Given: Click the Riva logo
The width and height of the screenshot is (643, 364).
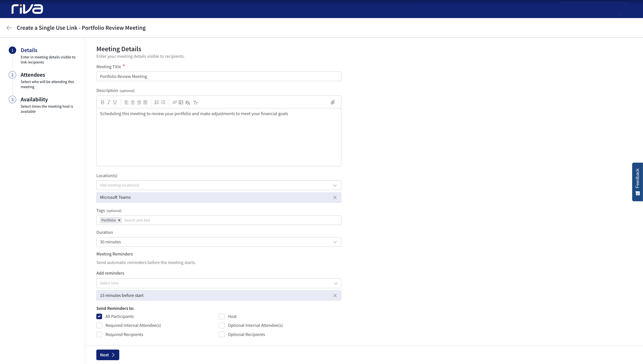Looking at the screenshot, I should [27, 9].
